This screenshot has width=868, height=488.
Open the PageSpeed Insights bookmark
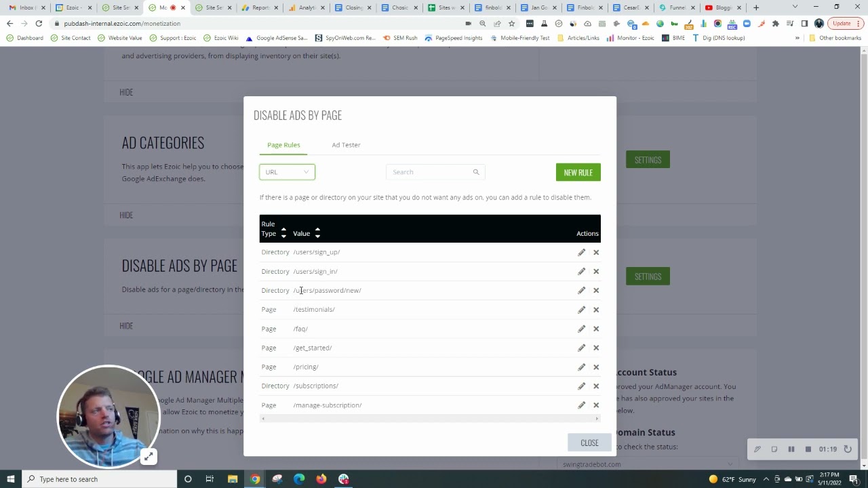point(454,38)
